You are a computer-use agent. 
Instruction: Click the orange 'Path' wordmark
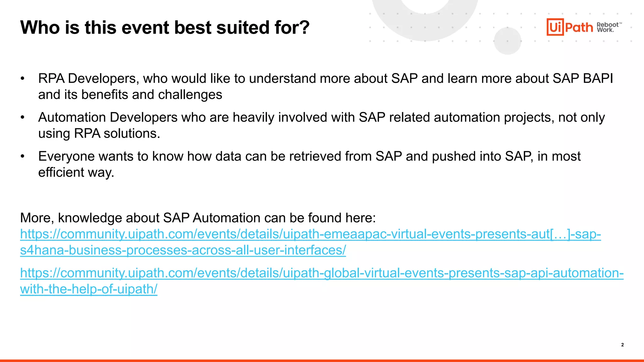click(x=579, y=28)
